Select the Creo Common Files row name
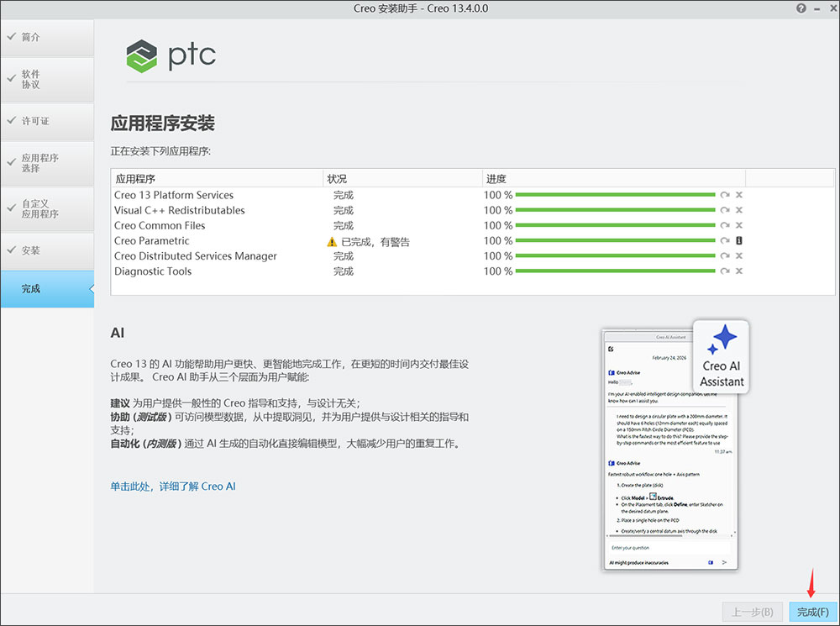The width and height of the screenshot is (840, 626). (x=160, y=226)
